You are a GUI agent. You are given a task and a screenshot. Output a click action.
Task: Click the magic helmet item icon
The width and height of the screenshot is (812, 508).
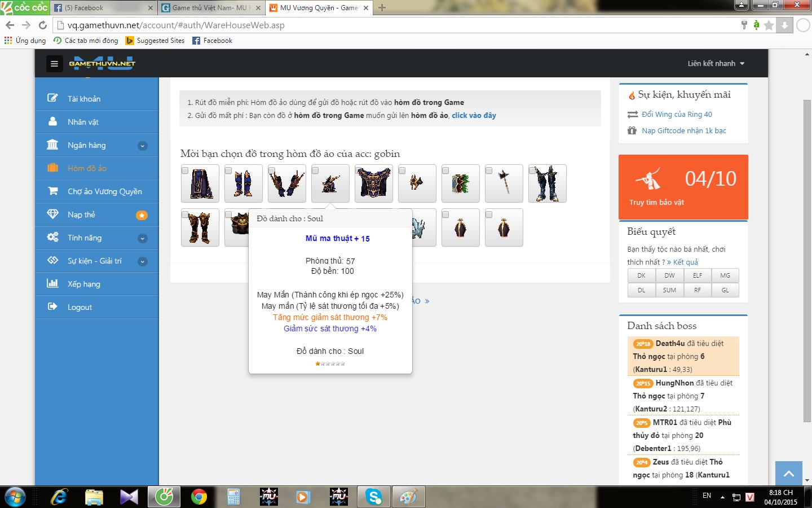click(330, 183)
